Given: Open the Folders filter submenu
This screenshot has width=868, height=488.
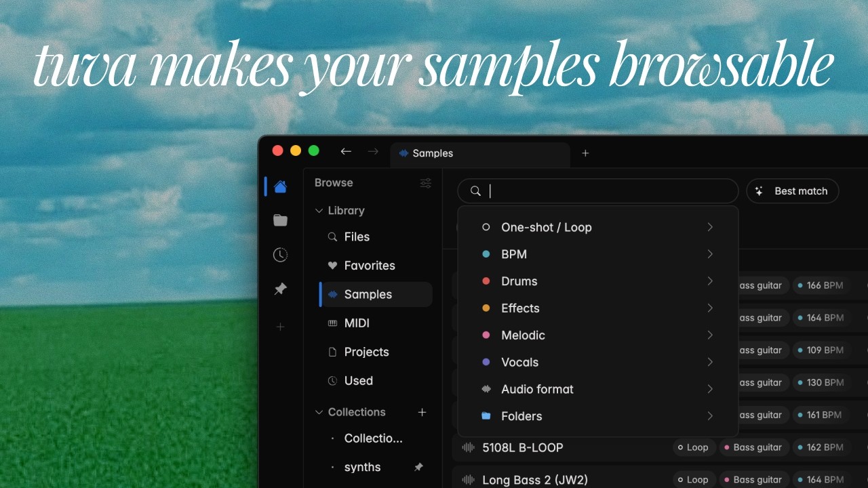Looking at the screenshot, I should tap(597, 416).
